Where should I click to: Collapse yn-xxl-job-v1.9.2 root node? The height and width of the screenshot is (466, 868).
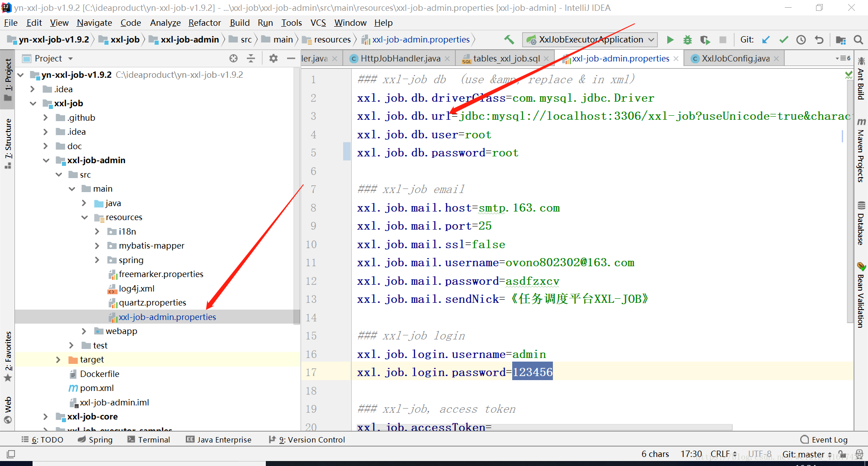click(x=21, y=75)
